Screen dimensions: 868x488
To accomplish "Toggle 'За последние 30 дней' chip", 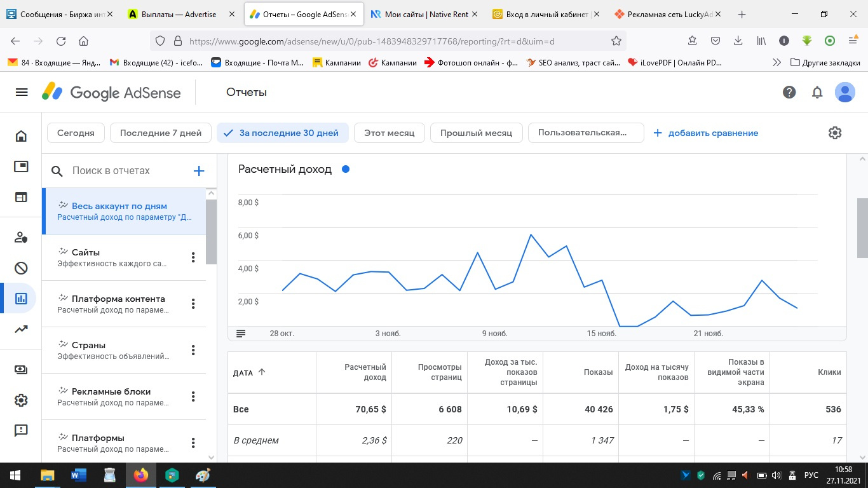I will click(282, 133).
